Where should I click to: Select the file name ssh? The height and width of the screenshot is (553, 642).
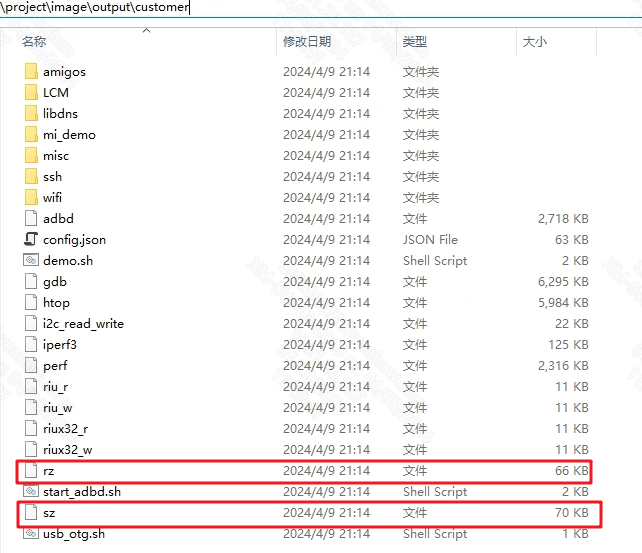(52, 177)
